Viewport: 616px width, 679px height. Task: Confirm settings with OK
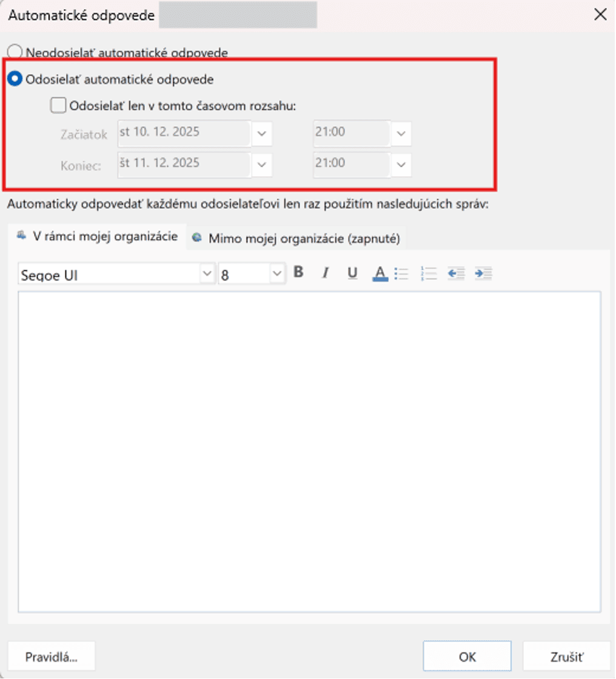point(467,655)
